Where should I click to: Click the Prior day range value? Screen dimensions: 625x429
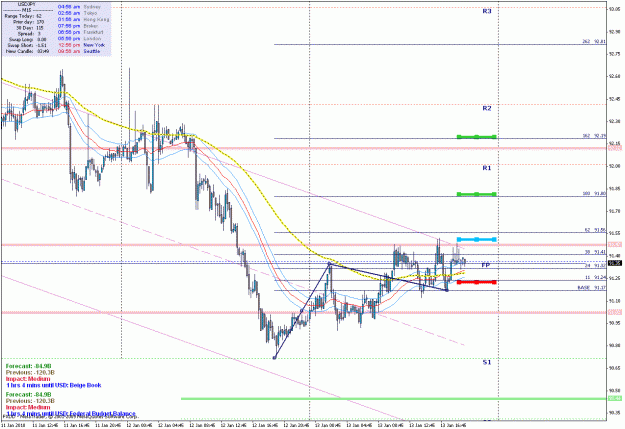(40, 22)
